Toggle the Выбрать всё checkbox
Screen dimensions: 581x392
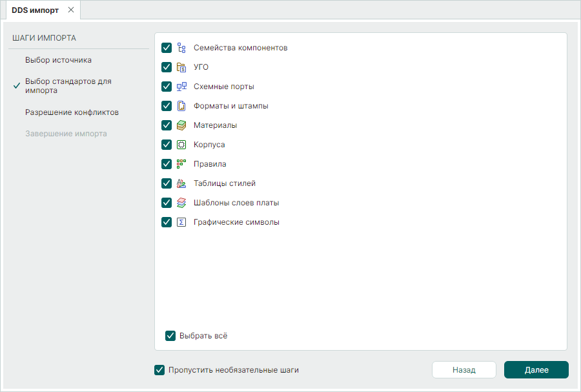pos(170,336)
